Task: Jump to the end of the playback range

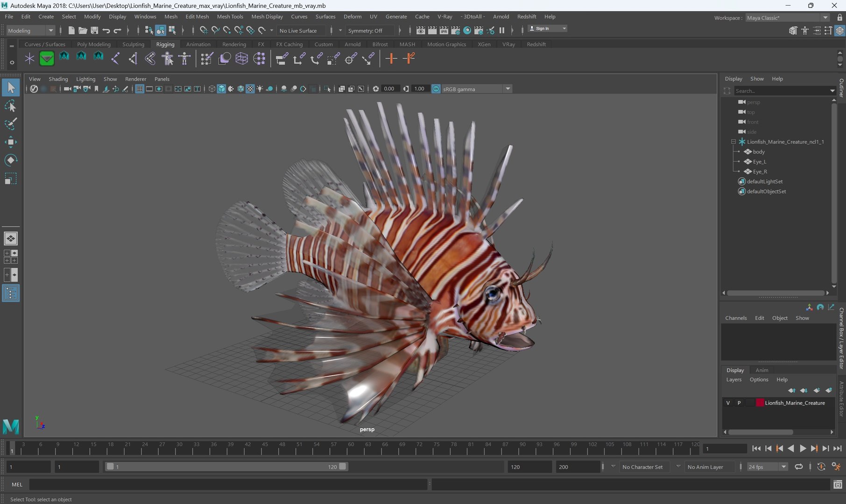Action: (838, 448)
